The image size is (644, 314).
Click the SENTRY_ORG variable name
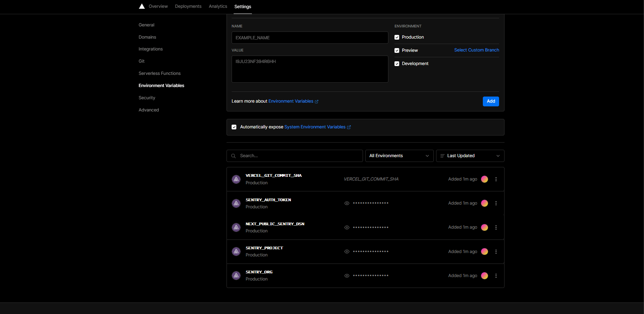pos(259,272)
